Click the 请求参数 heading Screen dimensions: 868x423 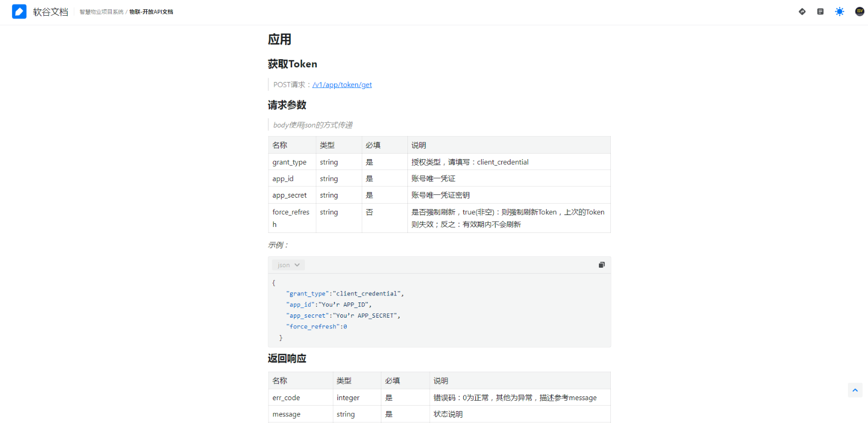click(287, 105)
